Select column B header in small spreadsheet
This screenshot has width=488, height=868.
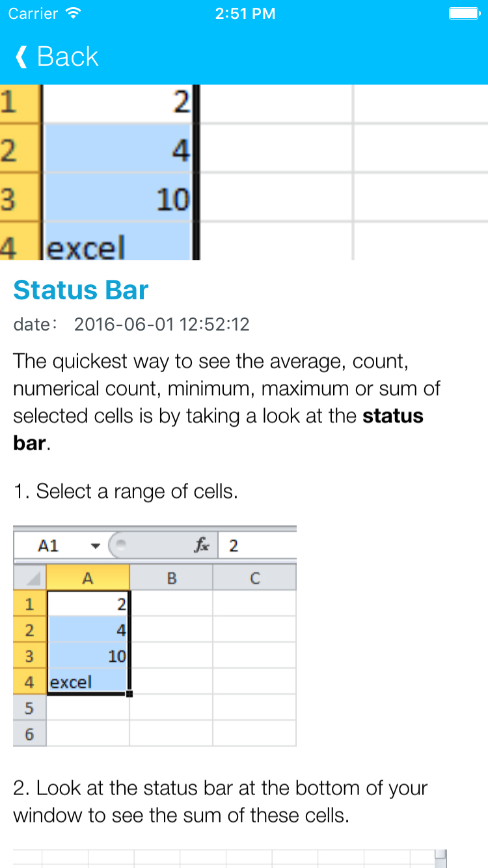pos(171,578)
